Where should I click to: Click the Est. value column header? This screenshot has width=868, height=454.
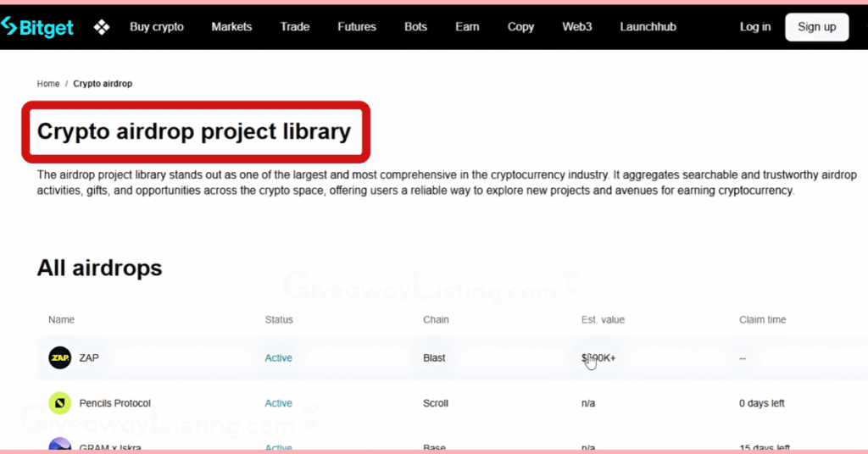click(603, 319)
